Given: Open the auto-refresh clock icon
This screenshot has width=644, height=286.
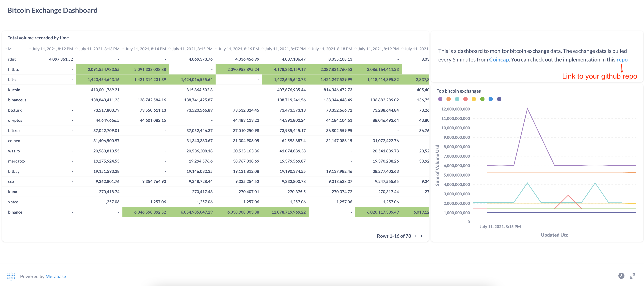Looking at the screenshot, I should click(621, 276).
